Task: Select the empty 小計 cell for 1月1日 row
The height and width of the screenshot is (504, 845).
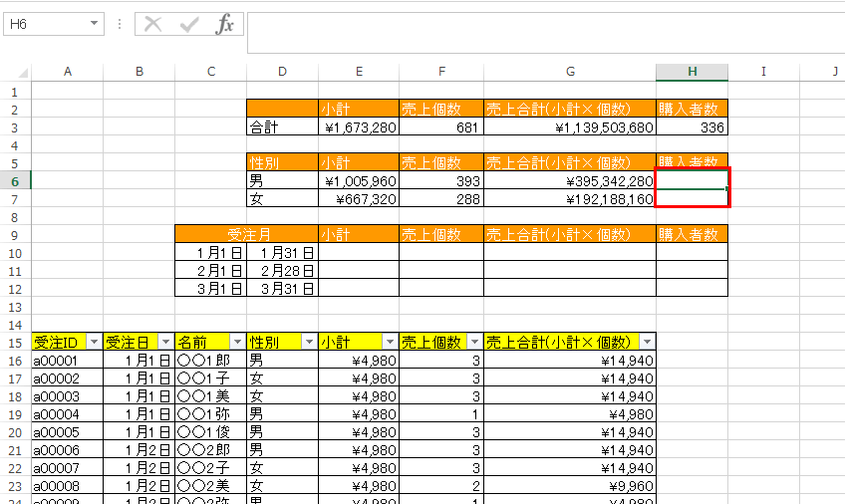Action: tap(359, 253)
